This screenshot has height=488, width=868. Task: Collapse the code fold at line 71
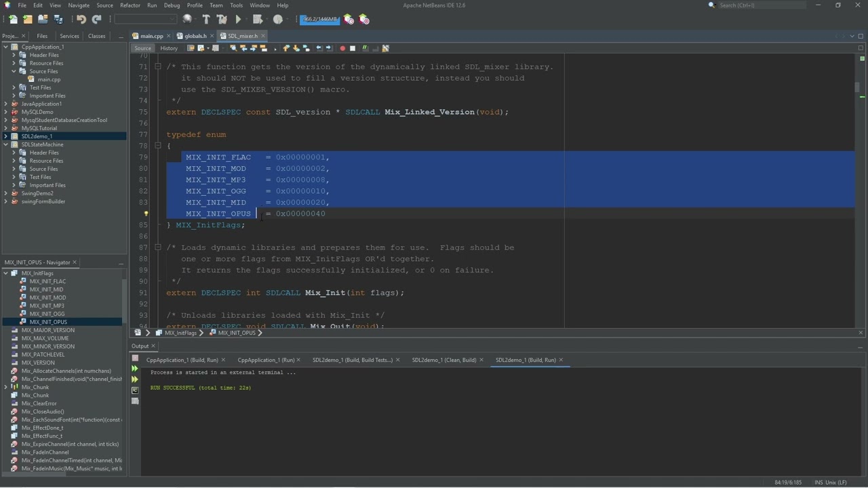click(x=157, y=66)
